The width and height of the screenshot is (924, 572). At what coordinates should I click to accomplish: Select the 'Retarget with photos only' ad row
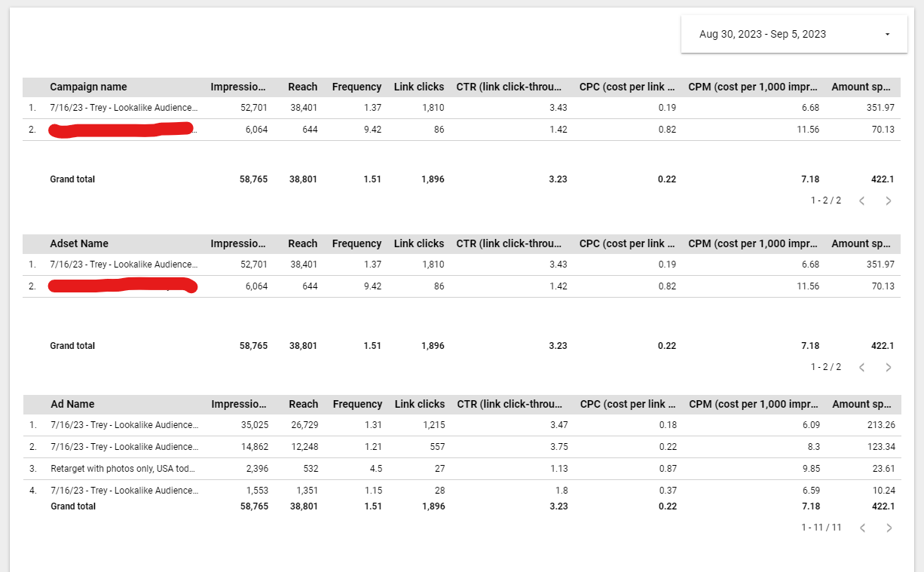[x=123, y=468]
